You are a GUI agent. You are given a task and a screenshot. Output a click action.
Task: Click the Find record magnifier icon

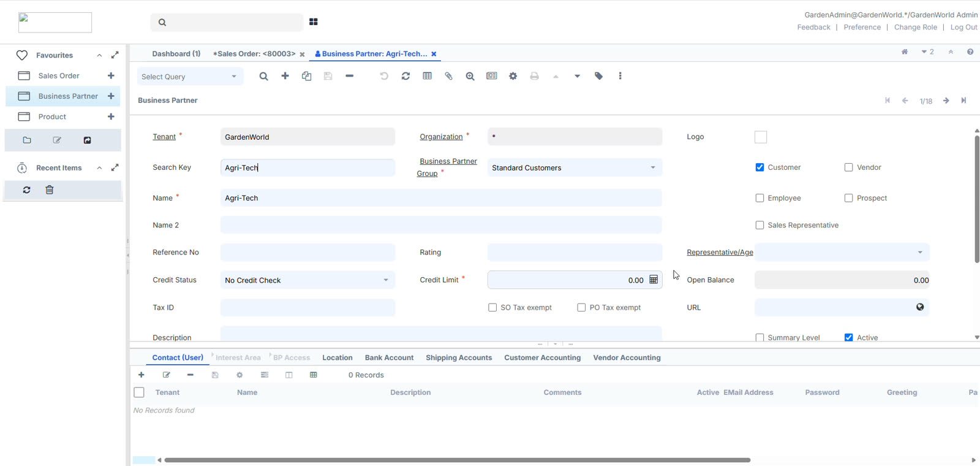pyautogui.click(x=263, y=76)
